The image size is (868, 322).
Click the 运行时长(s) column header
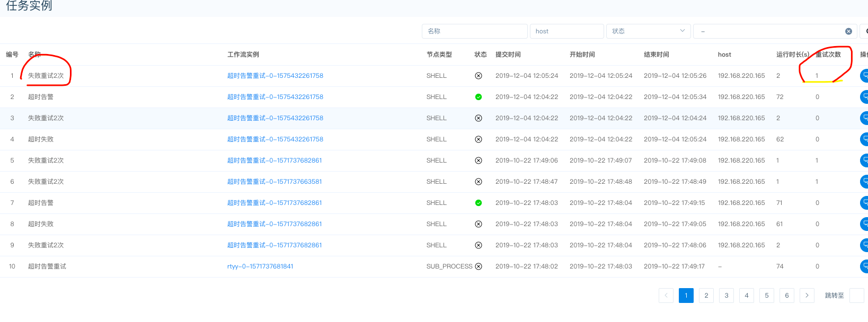(x=793, y=55)
